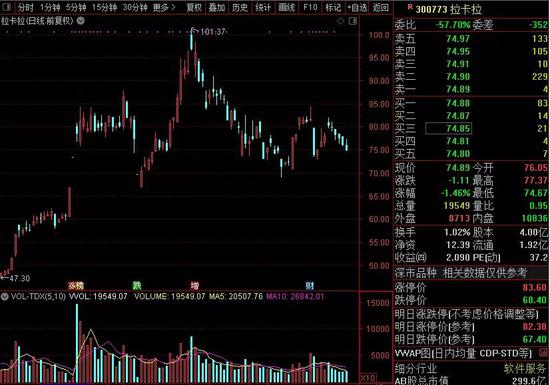Click the 标记 mark button
This screenshot has height=385, width=550.
tap(333, 7)
